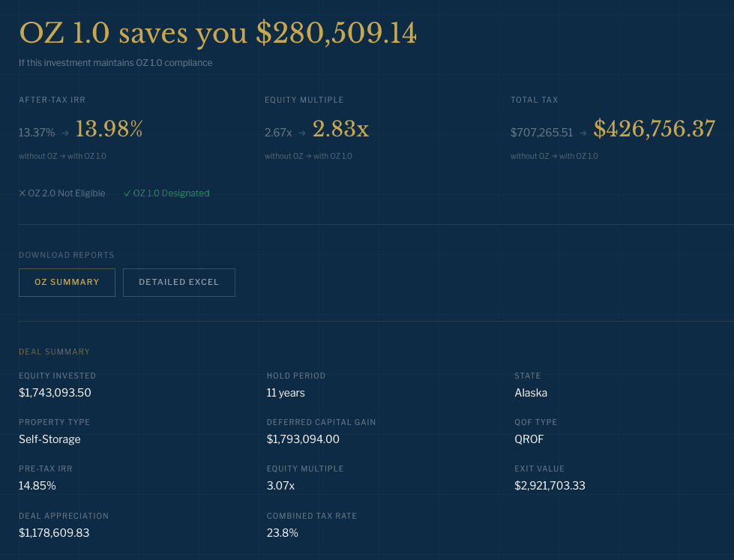
Task: Click the arrow after $707,265.51 total tax
Action: pyautogui.click(x=583, y=133)
